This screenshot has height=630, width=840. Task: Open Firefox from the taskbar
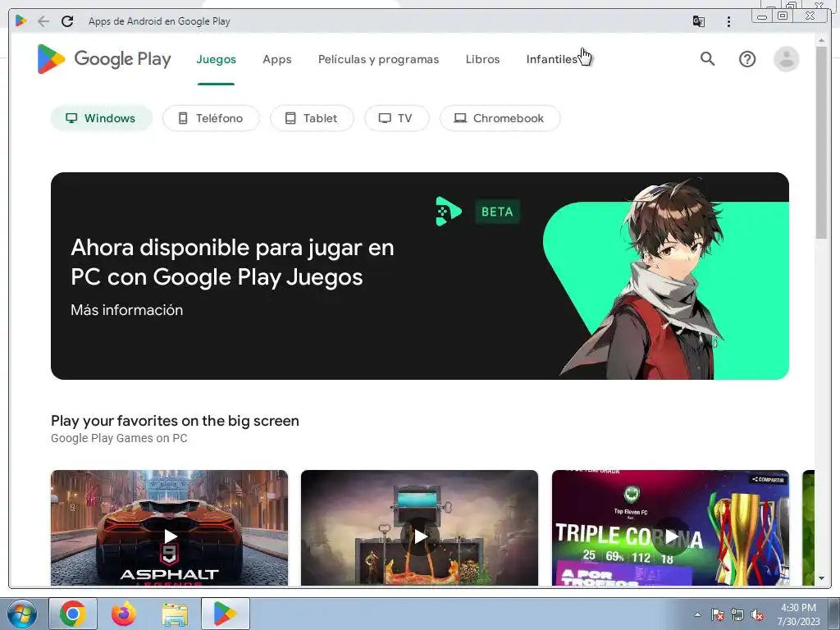124,614
